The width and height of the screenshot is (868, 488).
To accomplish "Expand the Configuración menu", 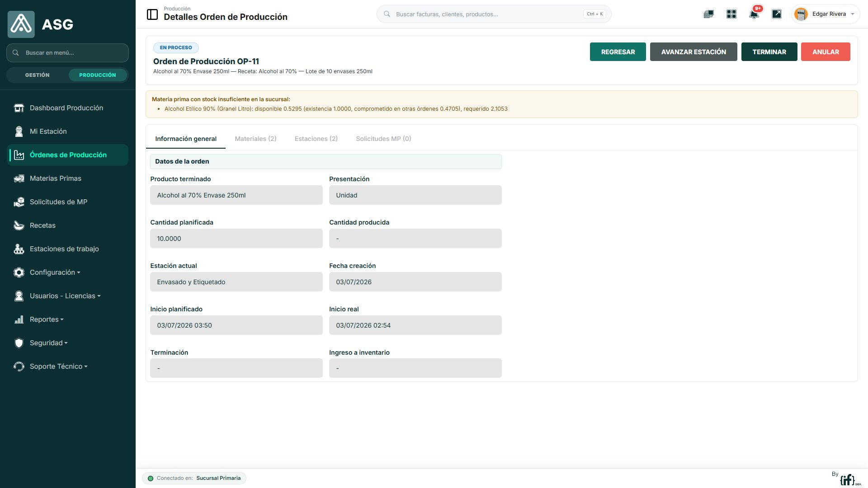I will (x=55, y=272).
